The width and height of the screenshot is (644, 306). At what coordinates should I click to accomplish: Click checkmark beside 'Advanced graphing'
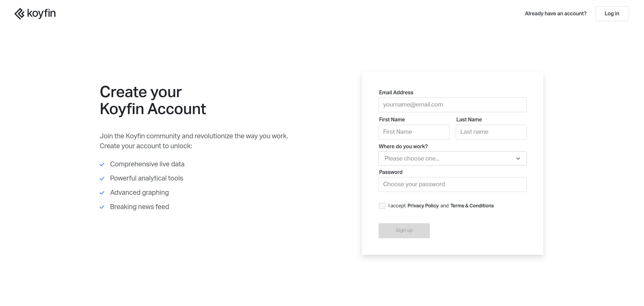tap(102, 193)
